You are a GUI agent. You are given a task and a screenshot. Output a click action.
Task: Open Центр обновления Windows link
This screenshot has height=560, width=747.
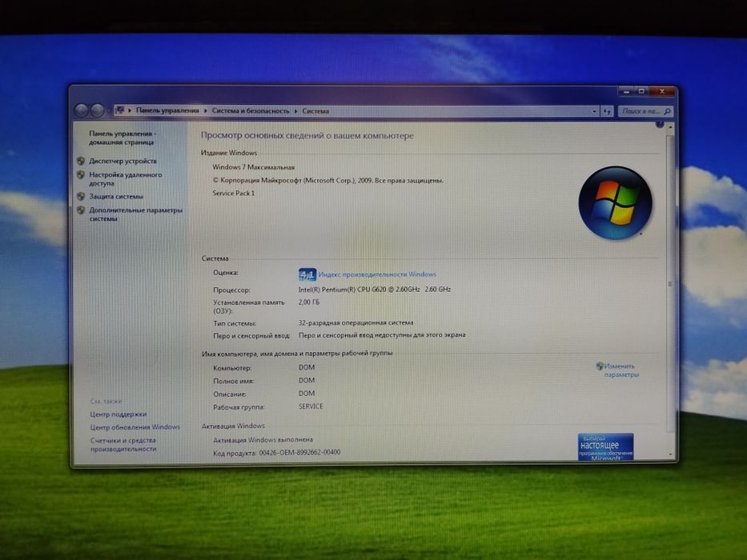pos(135,427)
